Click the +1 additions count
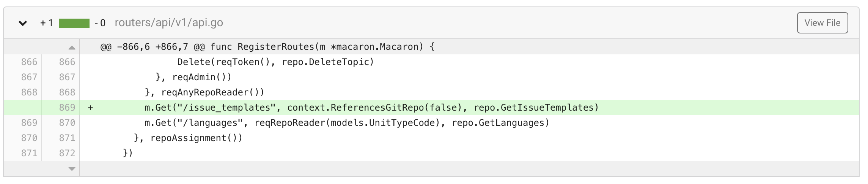Screen dimensions: 868x184 click(x=47, y=23)
